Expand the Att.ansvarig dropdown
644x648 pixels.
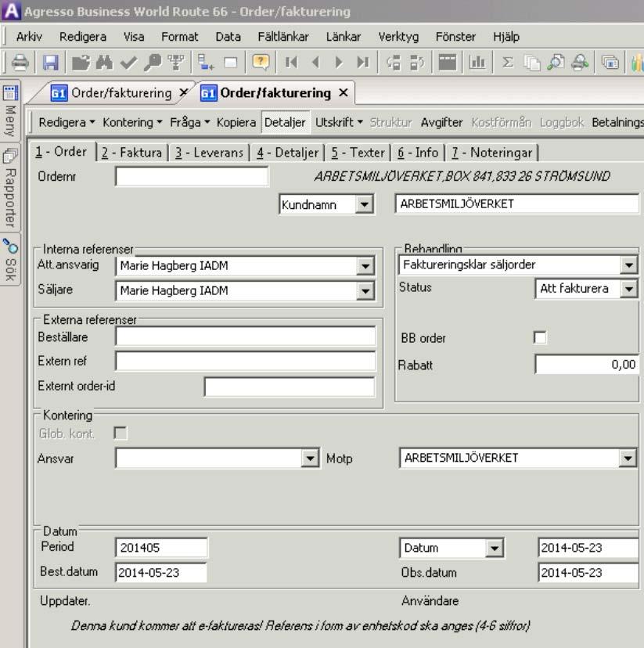365,266
